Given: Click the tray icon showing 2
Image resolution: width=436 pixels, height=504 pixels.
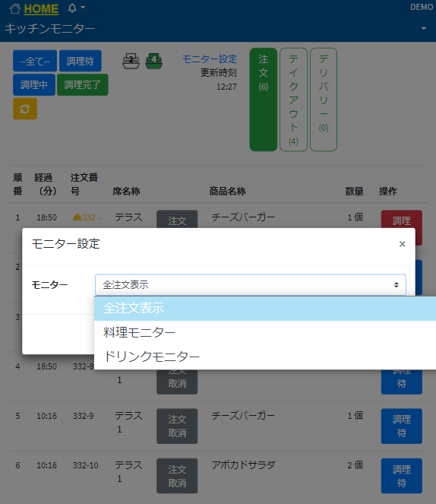Looking at the screenshot, I should click(x=131, y=61).
